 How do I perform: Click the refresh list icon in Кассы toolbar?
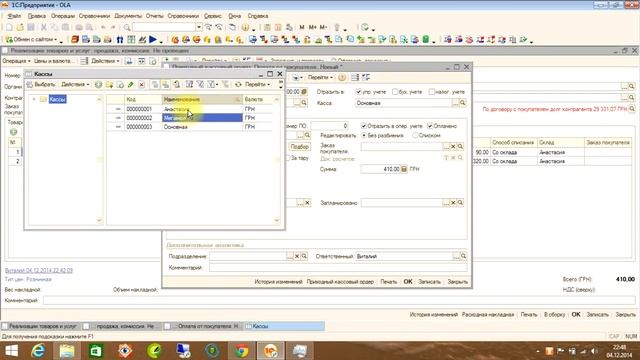pyautogui.click(x=238, y=84)
